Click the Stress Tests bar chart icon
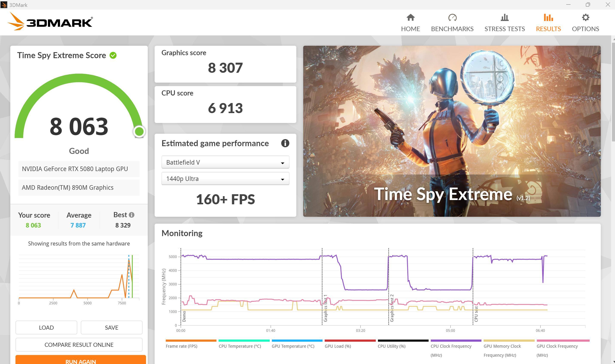This screenshot has height=364, width=615. click(x=504, y=17)
